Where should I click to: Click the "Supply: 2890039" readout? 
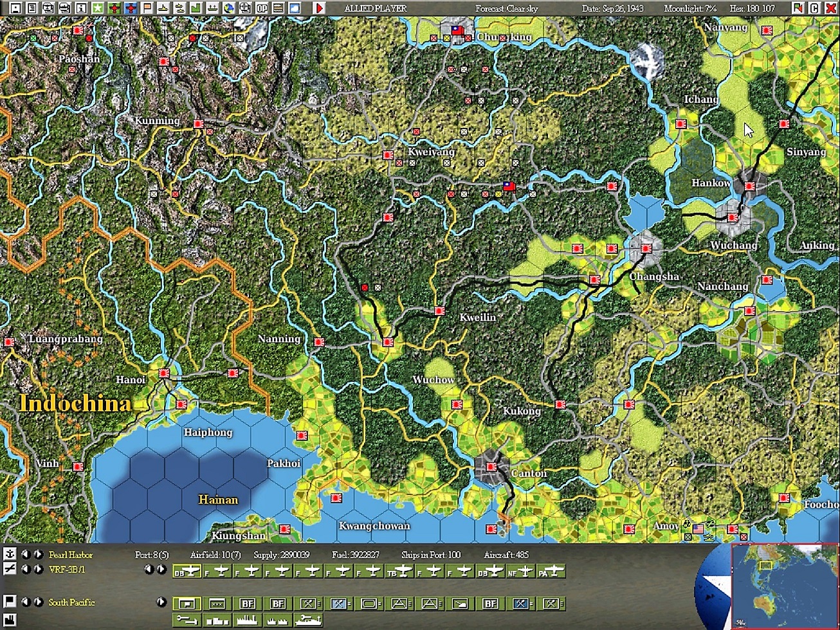pyautogui.click(x=281, y=555)
